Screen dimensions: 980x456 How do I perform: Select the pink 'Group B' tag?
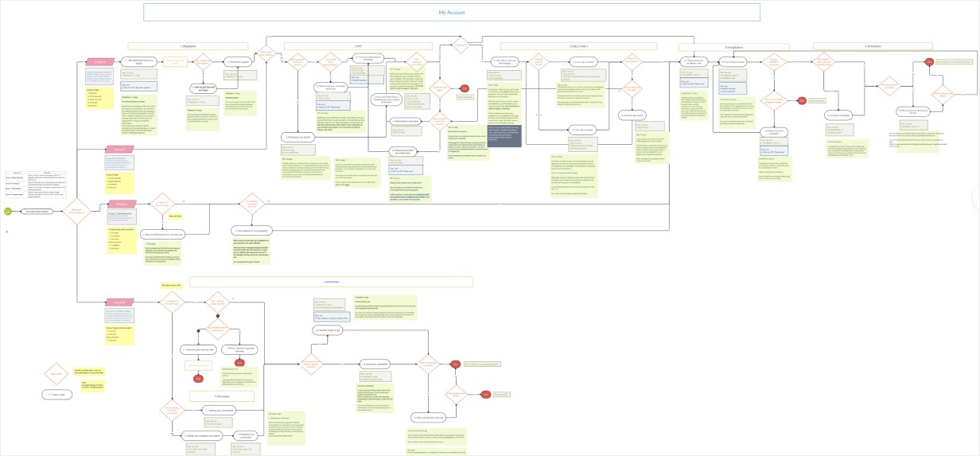119,149
